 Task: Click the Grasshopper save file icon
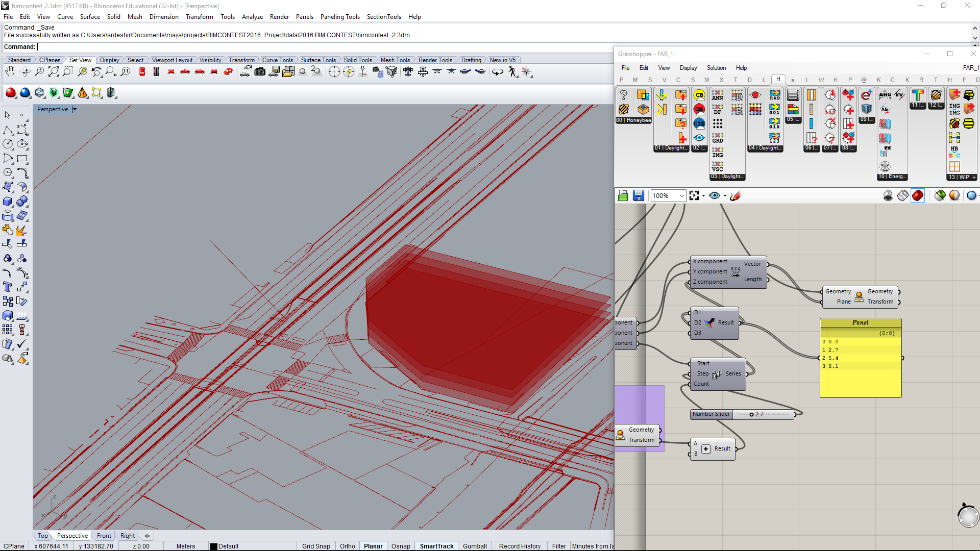coord(638,196)
